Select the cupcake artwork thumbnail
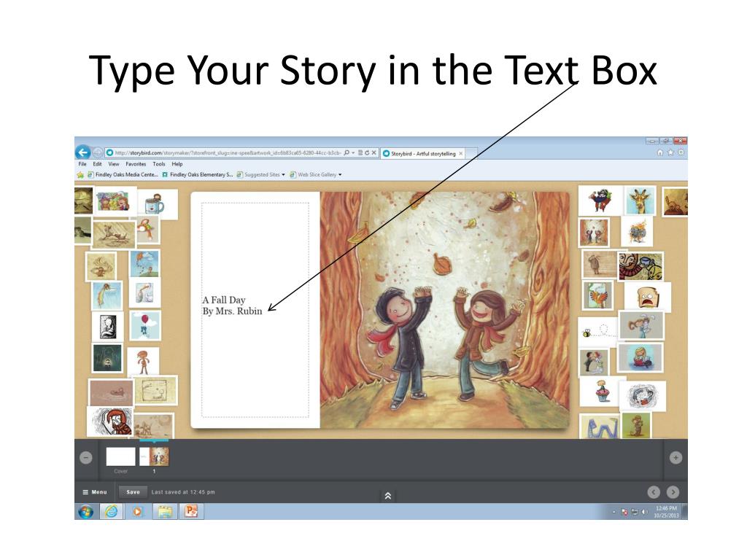This screenshot has height=560, width=747. [602, 391]
